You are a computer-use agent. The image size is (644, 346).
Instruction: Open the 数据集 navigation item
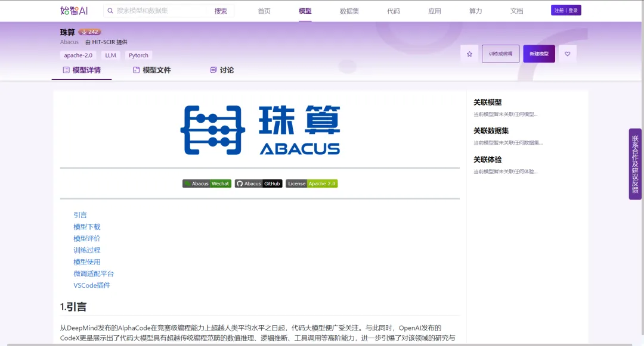click(x=349, y=11)
